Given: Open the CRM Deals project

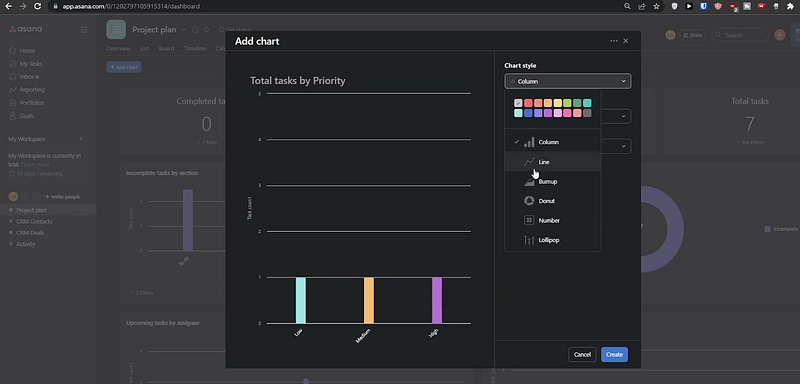Looking at the screenshot, I should tap(30, 233).
